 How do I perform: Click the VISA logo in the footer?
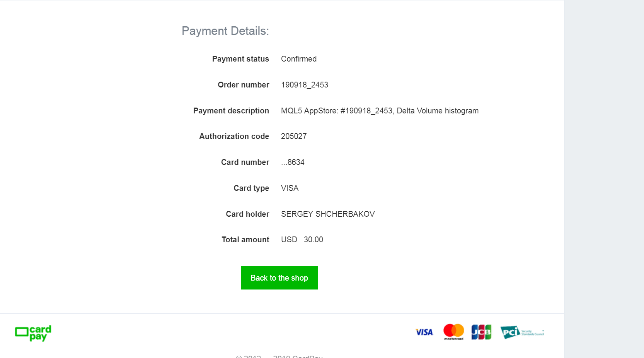tap(424, 332)
